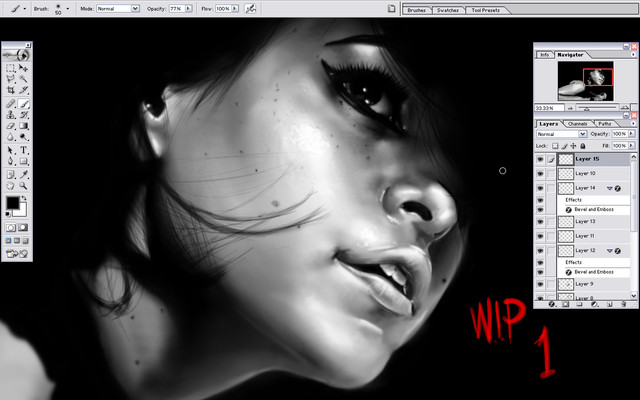Select the Hand tool
This screenshot has height=400, width=640.
click(x=11, y=186)
